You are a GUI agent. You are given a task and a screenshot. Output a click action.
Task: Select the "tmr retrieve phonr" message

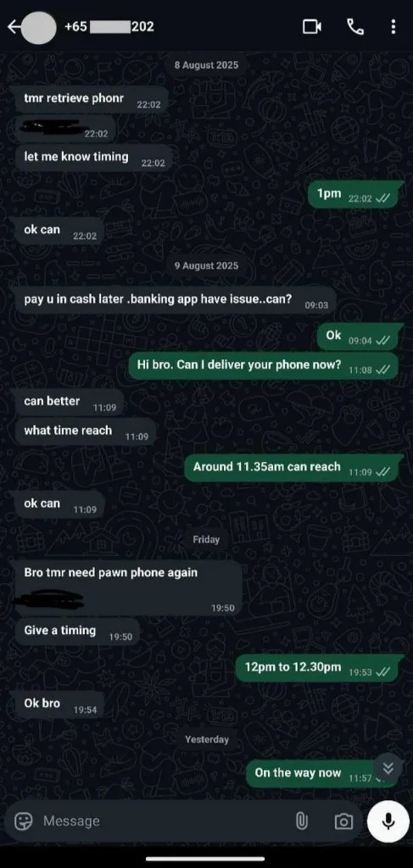[92, 100]
